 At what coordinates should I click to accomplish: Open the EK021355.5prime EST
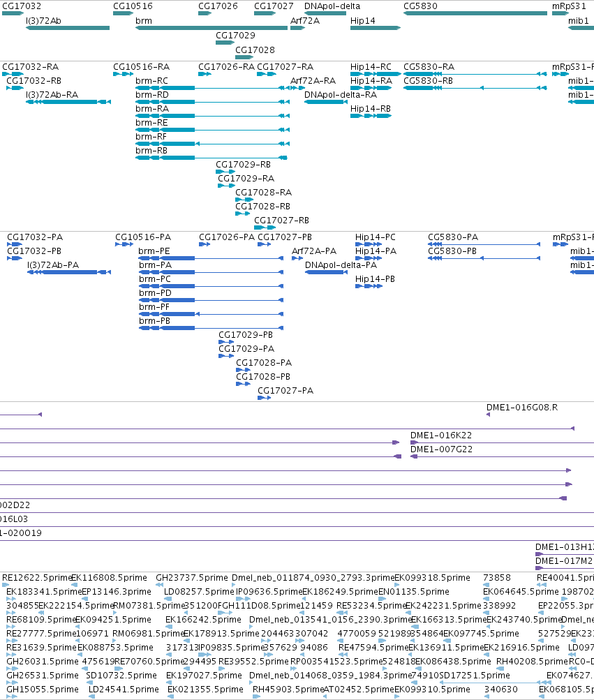pos(171,697)
